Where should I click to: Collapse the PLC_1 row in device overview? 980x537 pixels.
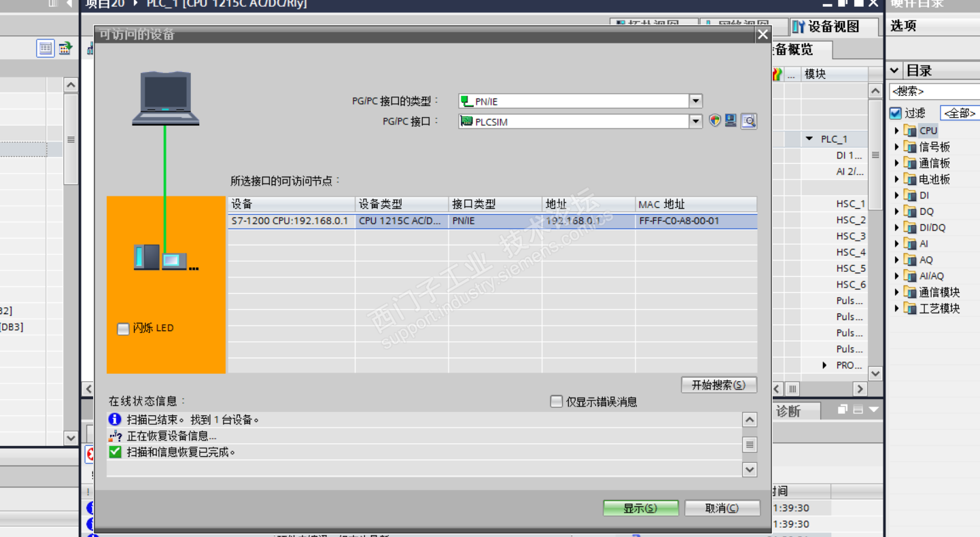click(809, 139)
